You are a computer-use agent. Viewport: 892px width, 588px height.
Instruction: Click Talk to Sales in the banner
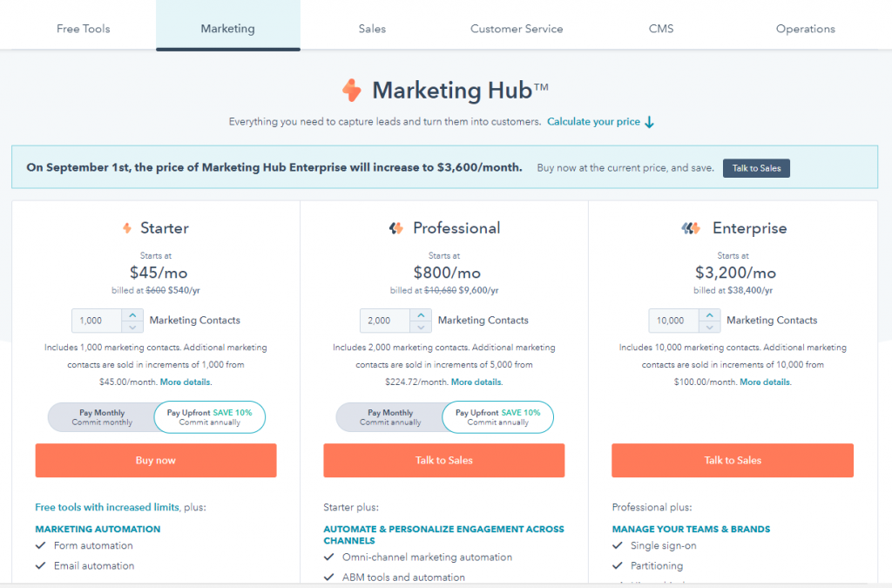pos(756,168)
